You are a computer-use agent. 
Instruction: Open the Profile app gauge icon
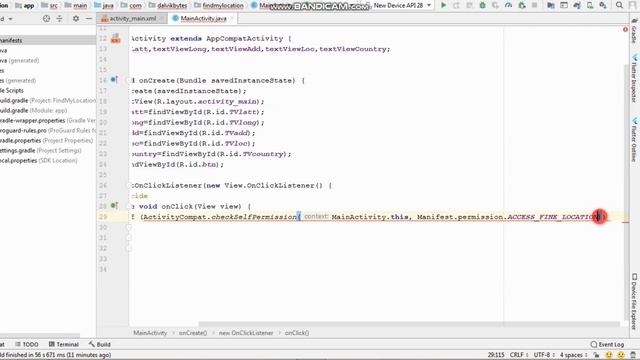click(x=509, y=5)
